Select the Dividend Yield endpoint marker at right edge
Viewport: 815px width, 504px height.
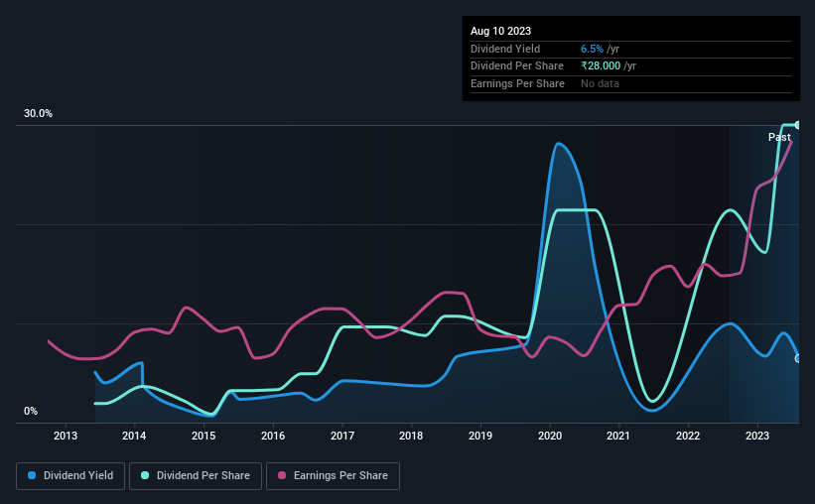click(x=797, y=358)
